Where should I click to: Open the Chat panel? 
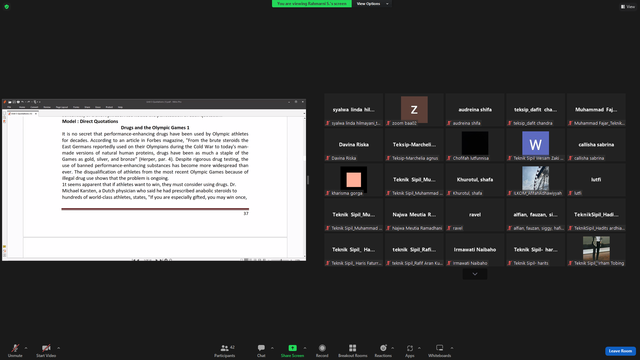261,350
